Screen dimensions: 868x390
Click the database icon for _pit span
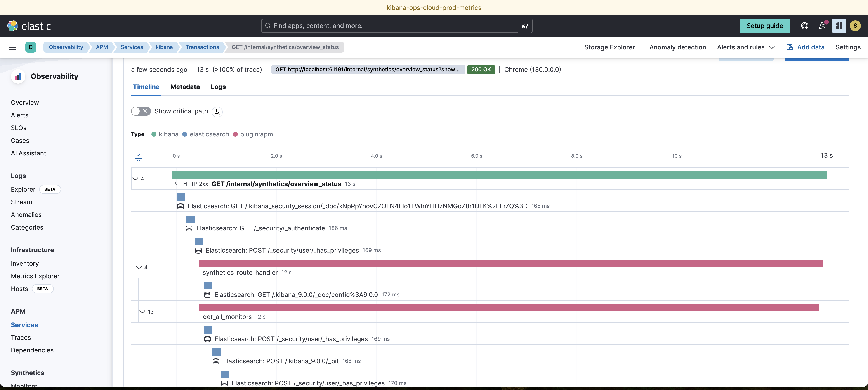tap(216, 361)
